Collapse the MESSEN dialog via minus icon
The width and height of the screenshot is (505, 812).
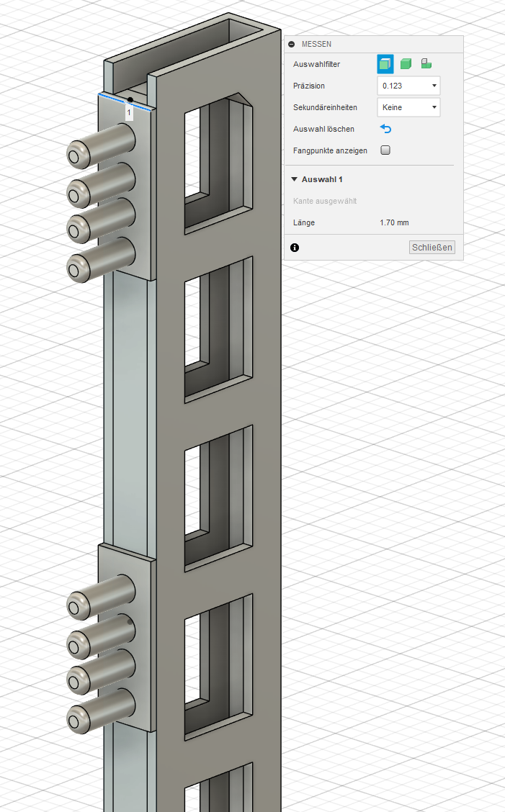291,45
